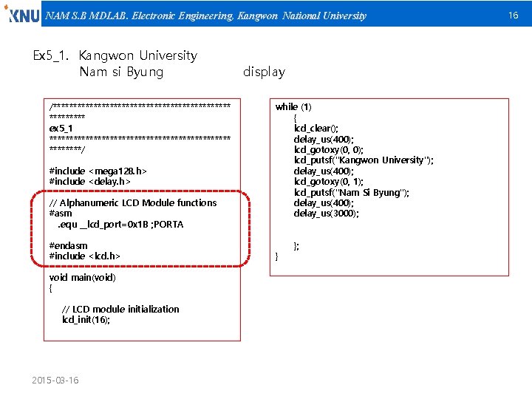Click the 'lcd_putsf("Nam Si Byung");' line
The image size is (532, 399).
pos(352,193)
